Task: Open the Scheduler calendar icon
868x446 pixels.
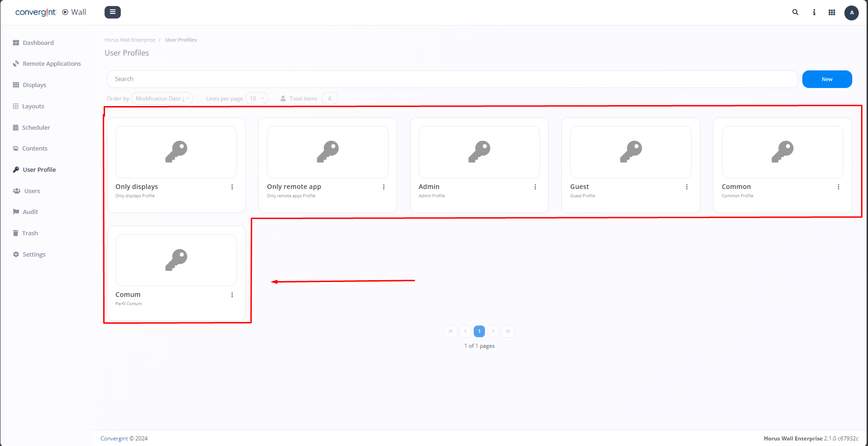Action: tap(16, 127)
